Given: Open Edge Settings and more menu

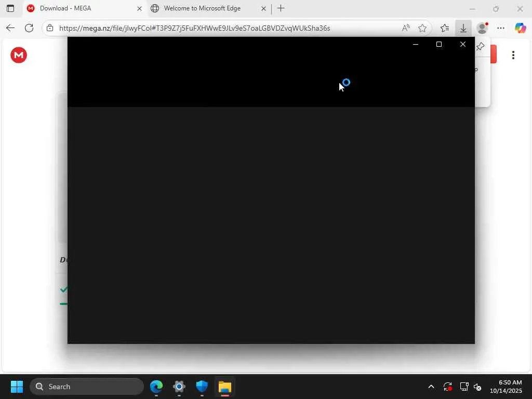Looking at the screenshot, I should [501, 28].
